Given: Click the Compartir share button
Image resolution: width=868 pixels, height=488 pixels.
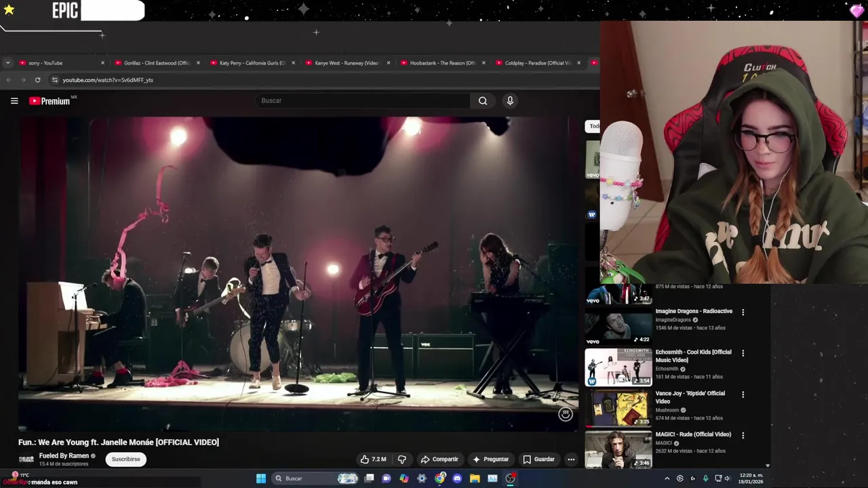Looking at the screenshot, I should pyautogui.click(x=439, y=460).
